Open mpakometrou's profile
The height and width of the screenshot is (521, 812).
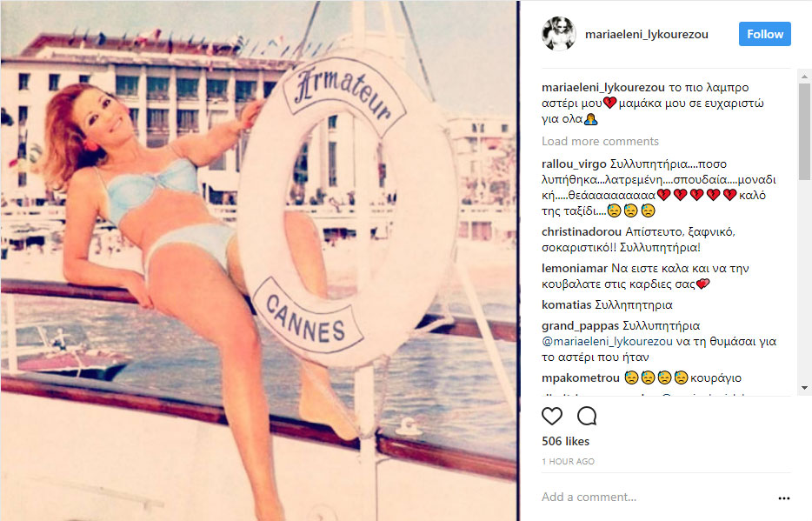tap(581, 378)
